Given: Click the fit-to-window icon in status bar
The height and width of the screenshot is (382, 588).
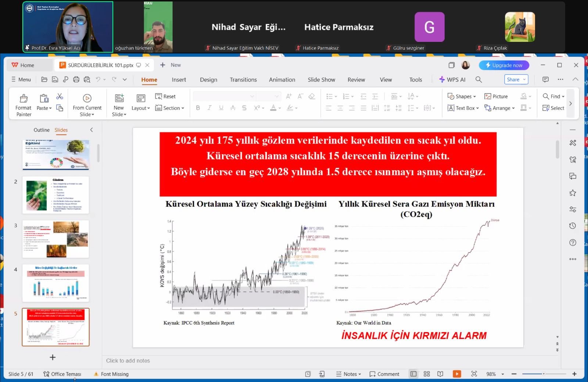Looking at the screenshot, I should point(474,374).
